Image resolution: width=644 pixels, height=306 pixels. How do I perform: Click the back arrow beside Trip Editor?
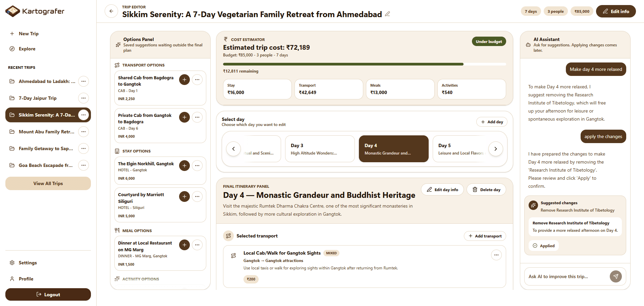tap(111, 11)
